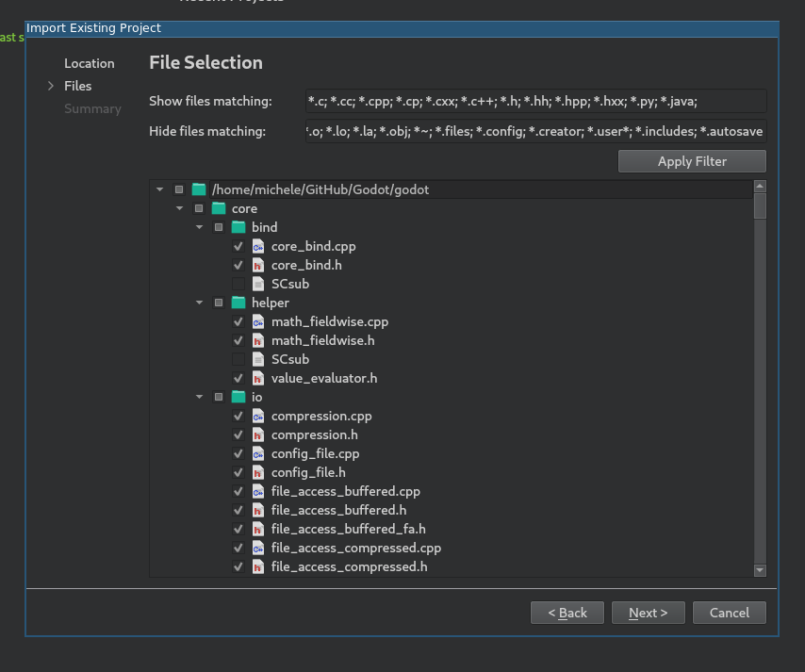The image size is (805, 672).
Task: Click the Next button to proceed
Action: pyautogui.click(x=648, y=613)
